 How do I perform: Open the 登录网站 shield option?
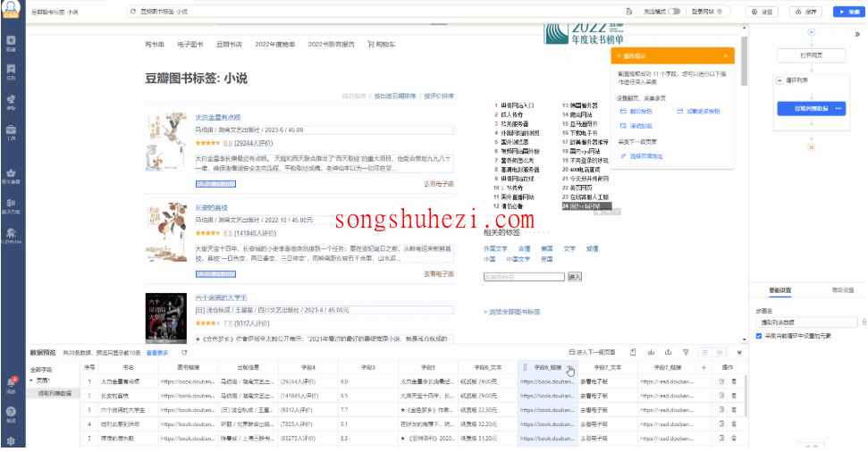click(x=707, y=12)
